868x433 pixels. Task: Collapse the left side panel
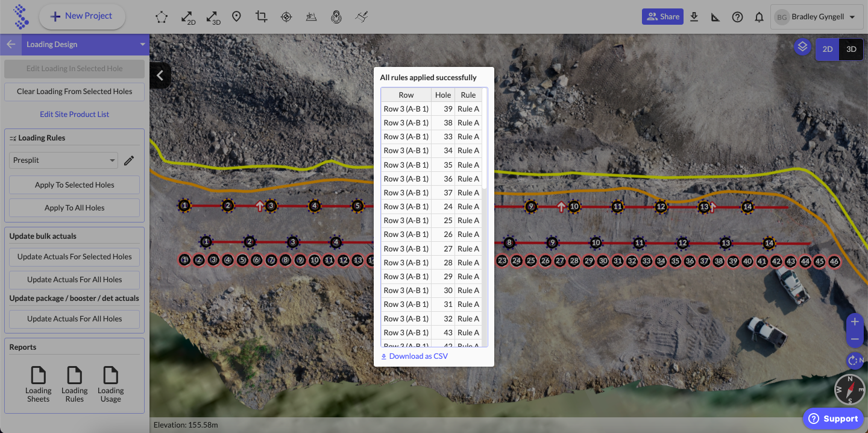pyautogui.click(x=160, y=75)
